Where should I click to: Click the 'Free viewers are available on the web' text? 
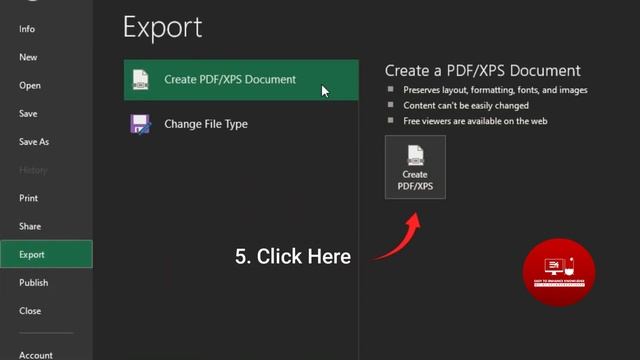coord(475,121)
